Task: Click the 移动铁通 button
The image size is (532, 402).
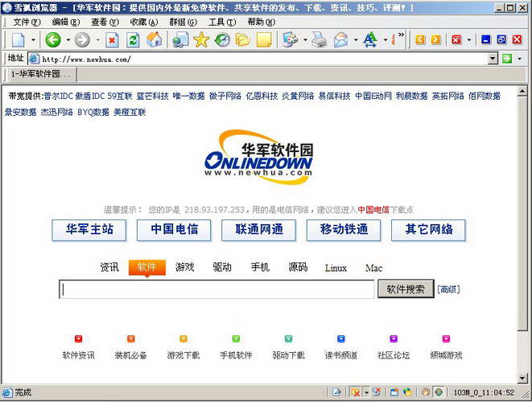Action: pyautogui.click(x=344, y=230)
